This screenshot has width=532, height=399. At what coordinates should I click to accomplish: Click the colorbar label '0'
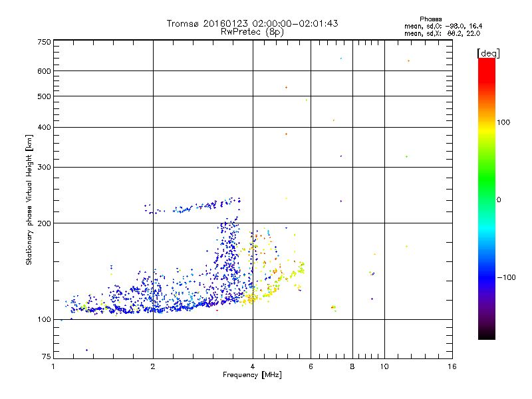pos(498,200)
